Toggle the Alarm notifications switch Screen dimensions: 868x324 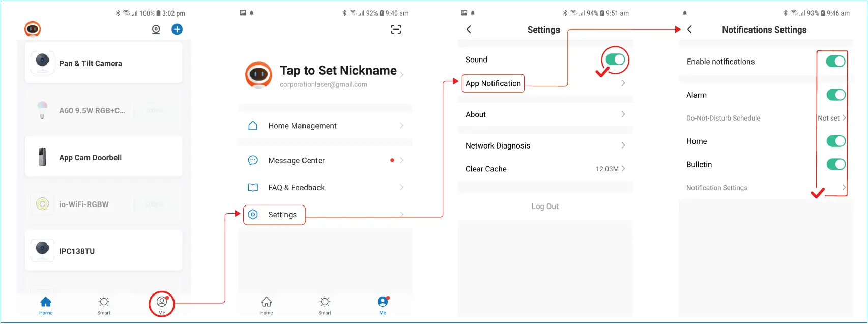[836, 95]
